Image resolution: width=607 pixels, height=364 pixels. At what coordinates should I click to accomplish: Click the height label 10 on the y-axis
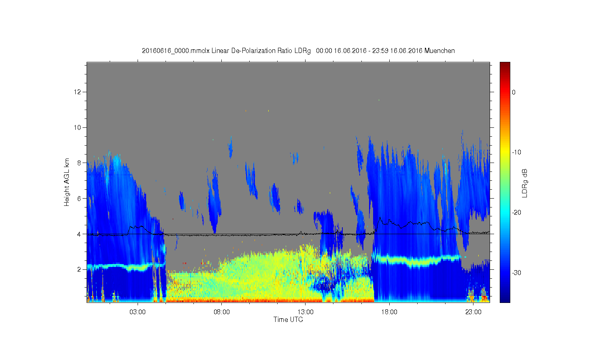click(x=79, y=127)
